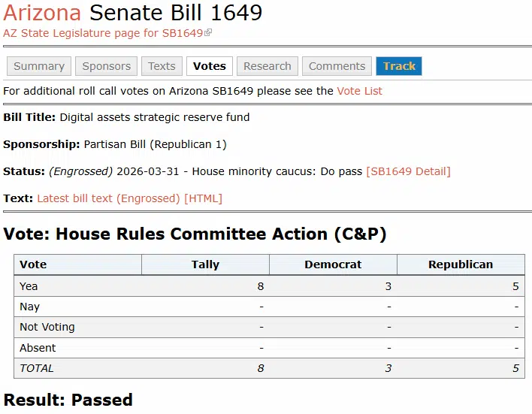Click the Democrat column header
Screen dimensions: 532x414
pyautogui.click(x=333, y=264)
